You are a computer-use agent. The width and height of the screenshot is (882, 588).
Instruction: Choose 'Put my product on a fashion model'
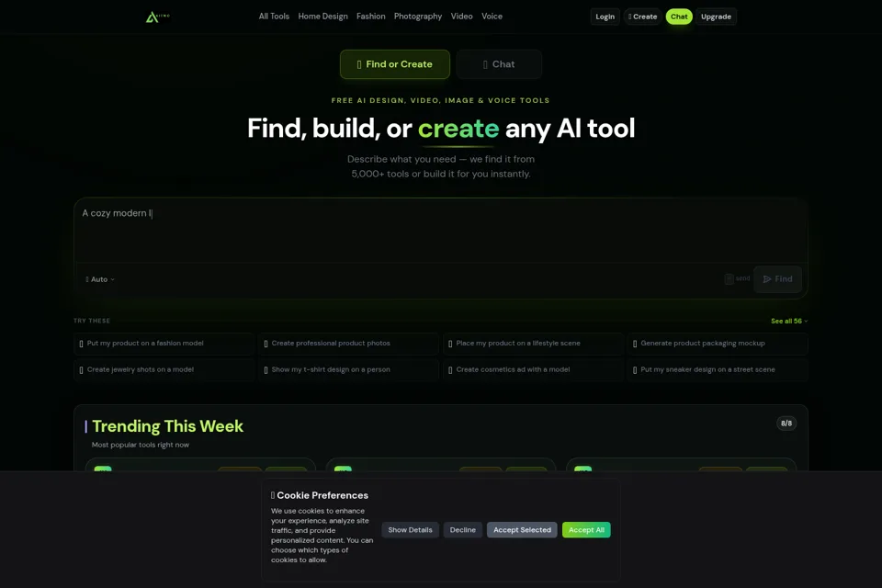point(164,344)
